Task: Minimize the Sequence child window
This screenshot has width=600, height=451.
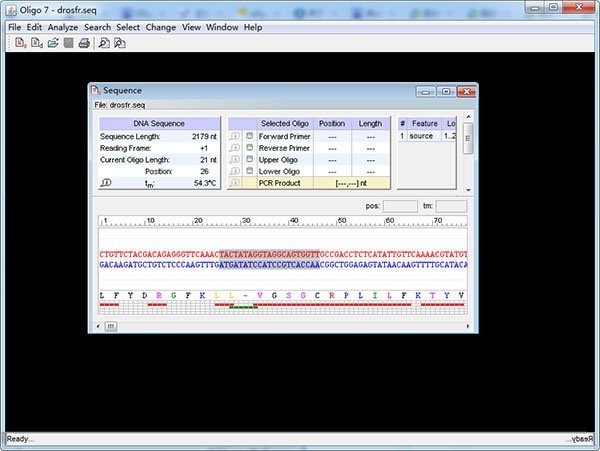Action: pyautogui.click(x=426, y=91)
